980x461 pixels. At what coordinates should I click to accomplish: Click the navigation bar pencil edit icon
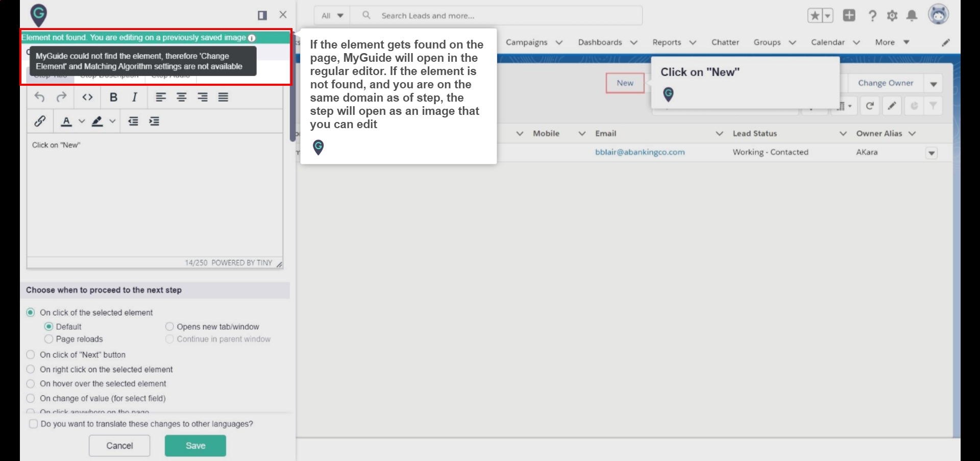[x=946, y=42]
